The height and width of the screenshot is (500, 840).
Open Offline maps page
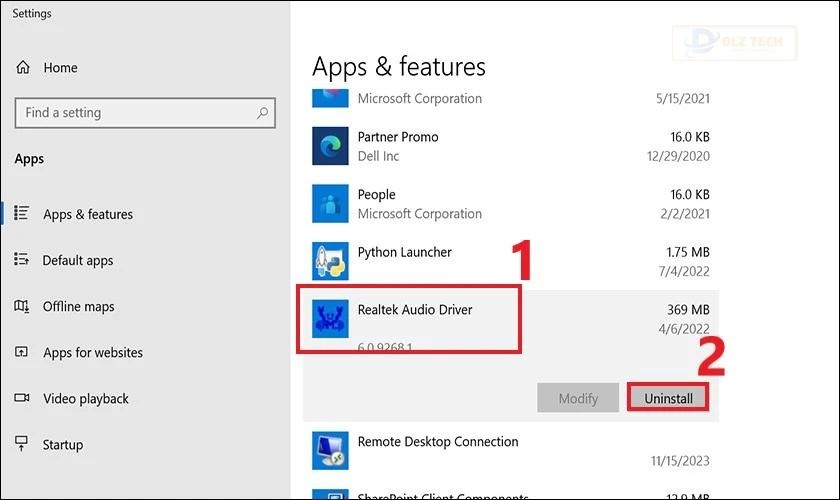[78, 307]
